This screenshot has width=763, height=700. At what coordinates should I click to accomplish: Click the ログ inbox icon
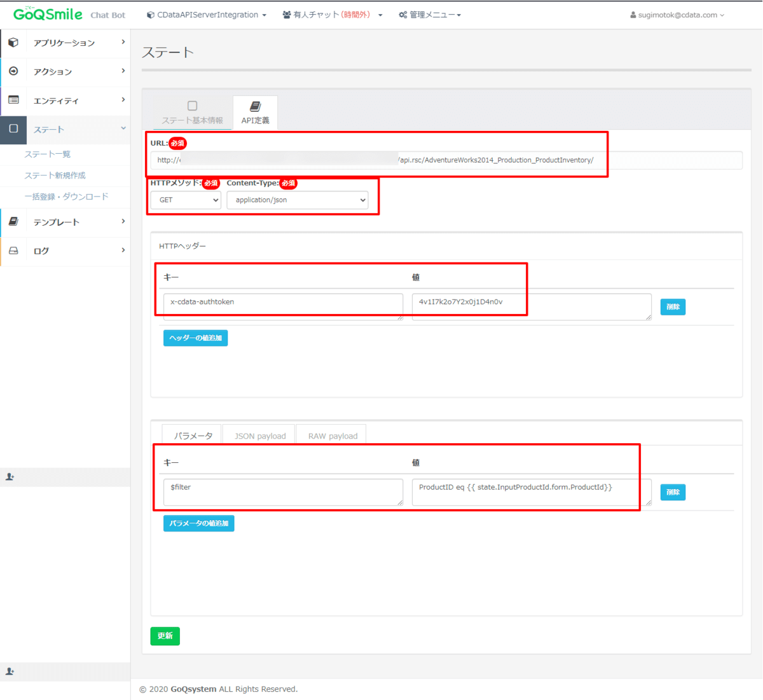(x=13, y=250)
